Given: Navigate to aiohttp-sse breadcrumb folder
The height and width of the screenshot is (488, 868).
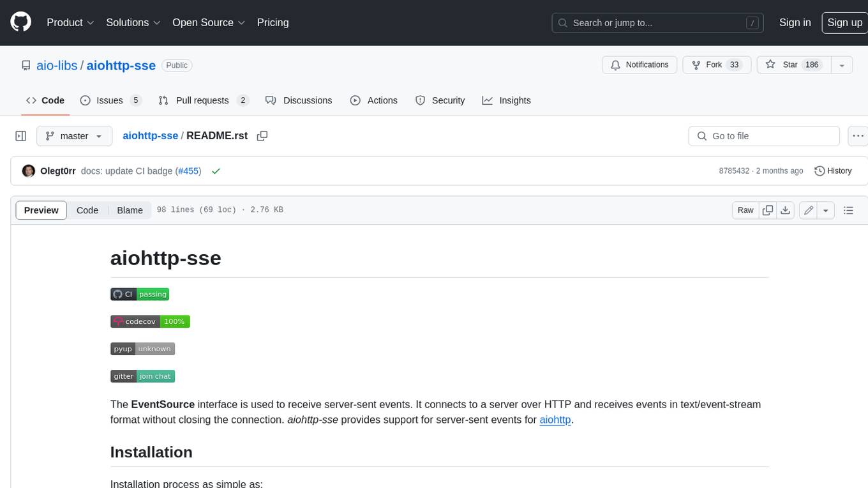Looking at the screenshot, I should tap(150, 136).
